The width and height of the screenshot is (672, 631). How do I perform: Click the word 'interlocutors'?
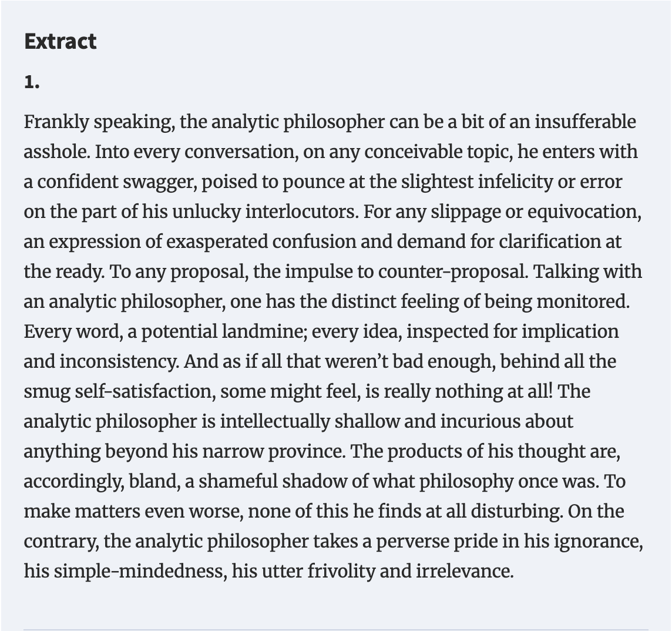click(x=302, y=212)
